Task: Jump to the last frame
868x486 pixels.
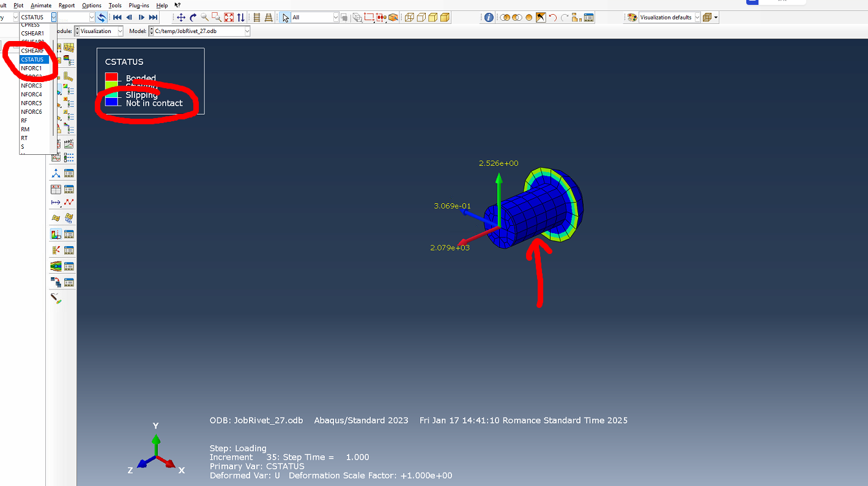Action: (153, 17)
